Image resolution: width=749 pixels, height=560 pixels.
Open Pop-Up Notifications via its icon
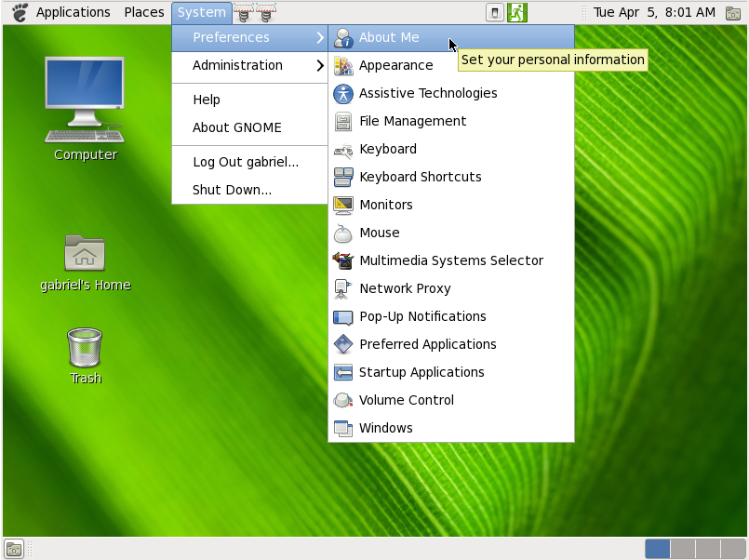point(343,316)
